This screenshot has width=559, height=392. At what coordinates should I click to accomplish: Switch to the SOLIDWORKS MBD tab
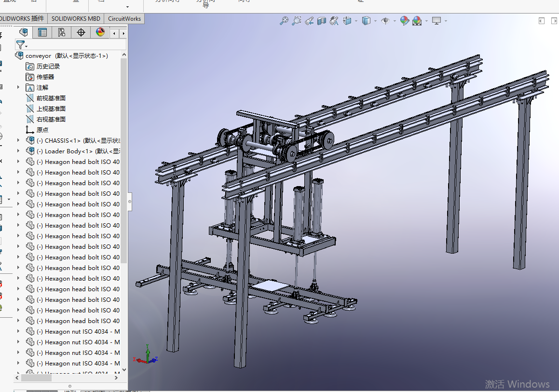[76, 19]
